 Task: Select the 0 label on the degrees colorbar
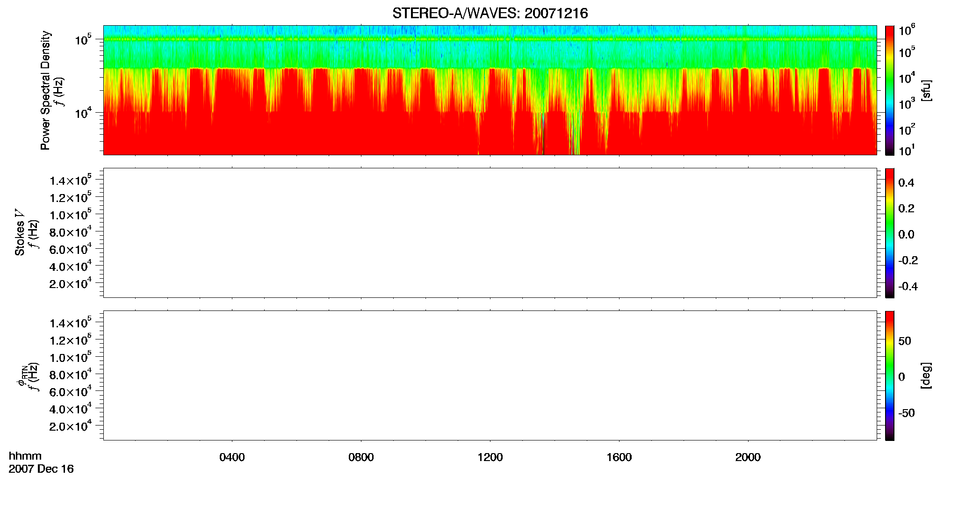tap(901, 376)
